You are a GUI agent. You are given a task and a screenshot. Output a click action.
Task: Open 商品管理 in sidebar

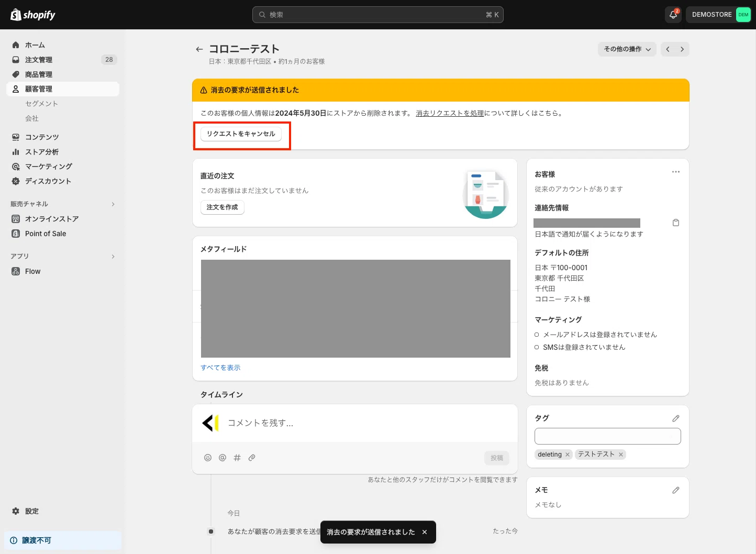point(63,74)
